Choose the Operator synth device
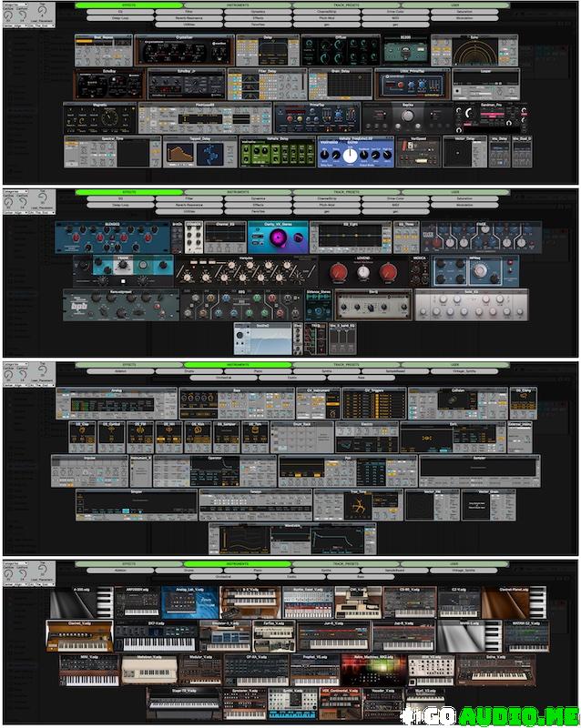 [215, 470]
